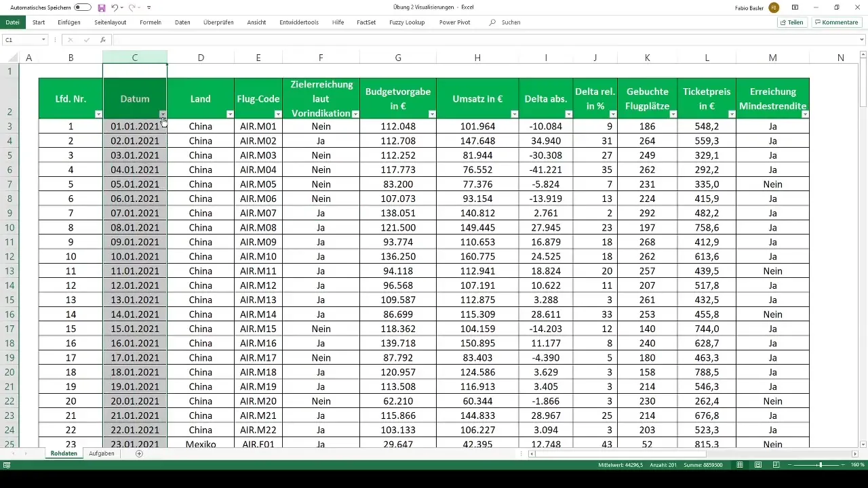This screenshot has height=488, width=868.
Task: Click the macro record status bar icon
Action: 7,465
